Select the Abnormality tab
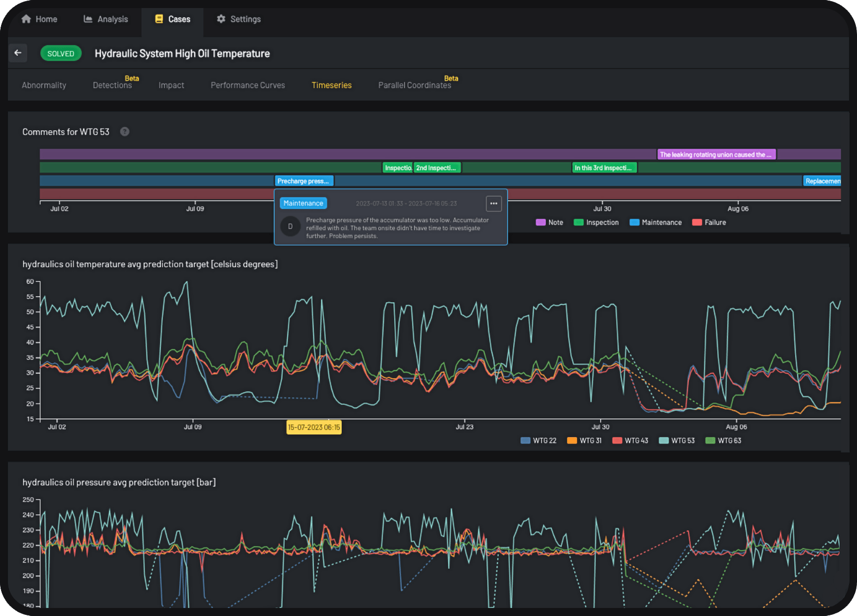Viewport: 857px width, 616px height. (x=44, y=85)
